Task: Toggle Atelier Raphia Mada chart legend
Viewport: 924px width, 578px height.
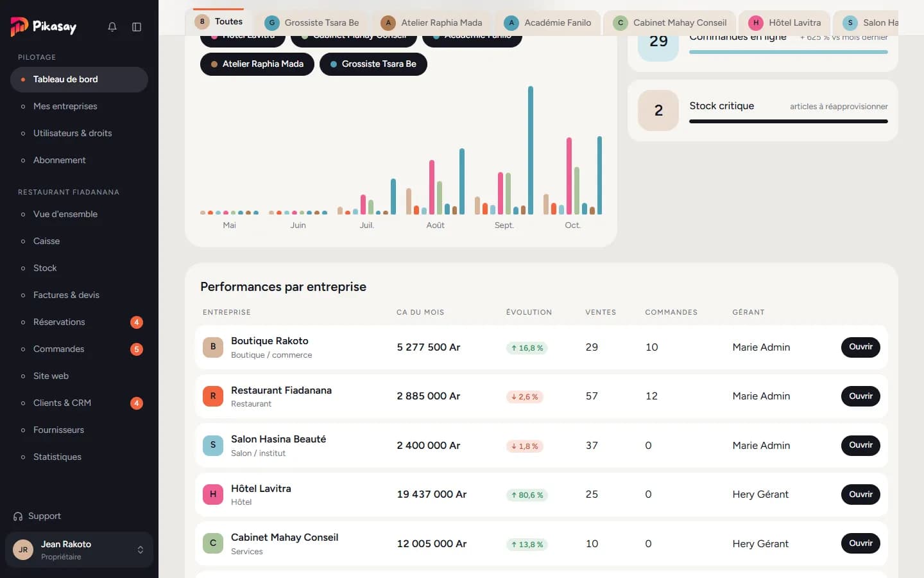Action: click(257, 64)
